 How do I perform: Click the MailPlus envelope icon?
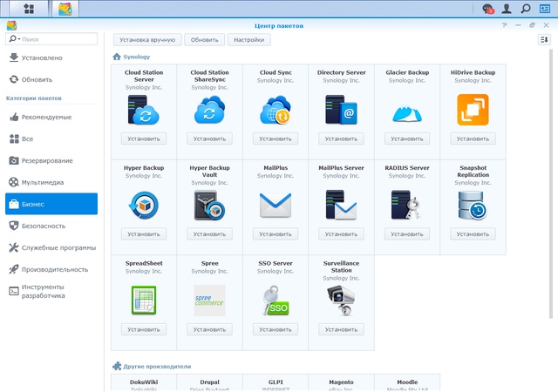click(276, 206)
